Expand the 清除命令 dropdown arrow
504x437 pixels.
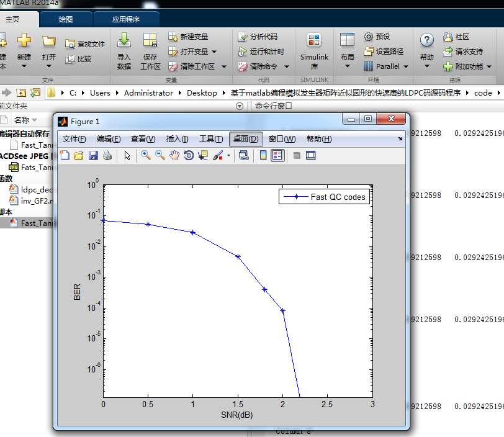coord(287,66)
